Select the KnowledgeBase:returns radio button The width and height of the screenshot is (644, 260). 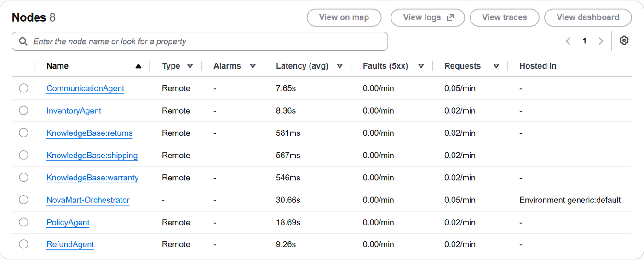tap(23, 133)
